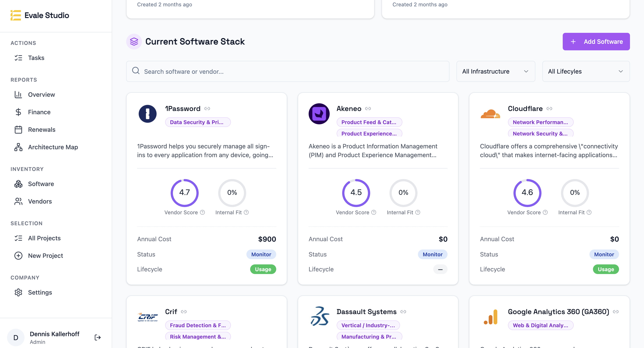Image resolution: width=644 pixels, height=348 pixels.
Task: Open the All Infrastructure dropdown
Action: tap(495, 71)
